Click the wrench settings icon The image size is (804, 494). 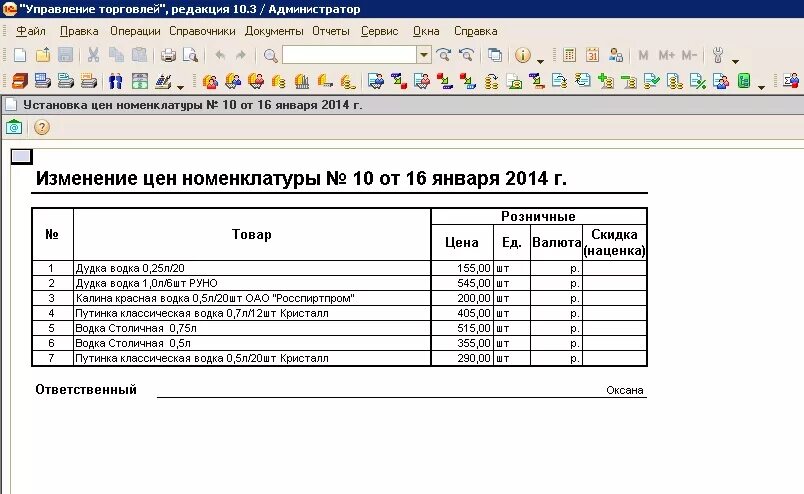pyautogui.click(x=718, y=55)
